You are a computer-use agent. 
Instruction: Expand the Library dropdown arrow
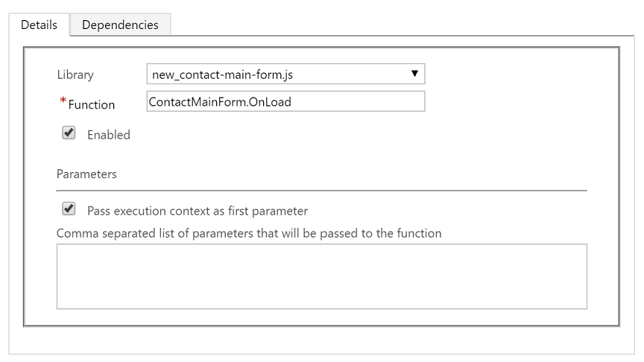coord(414,74)
